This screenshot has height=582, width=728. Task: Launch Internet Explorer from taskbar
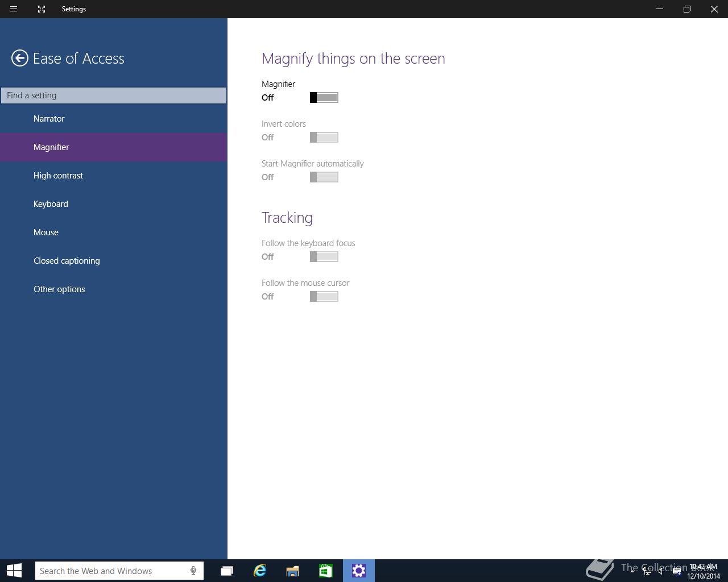[260, 571]
